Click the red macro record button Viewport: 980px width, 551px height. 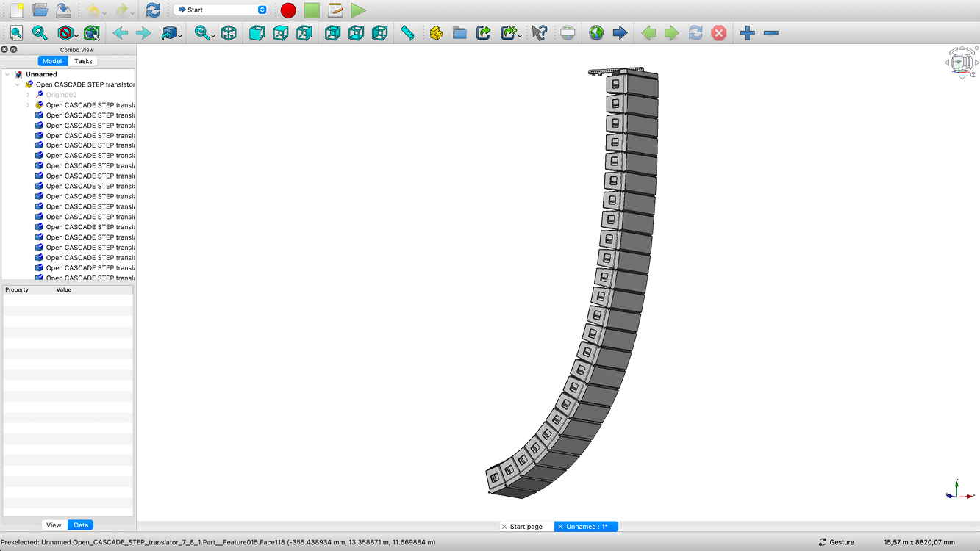[x=288, y=10]
